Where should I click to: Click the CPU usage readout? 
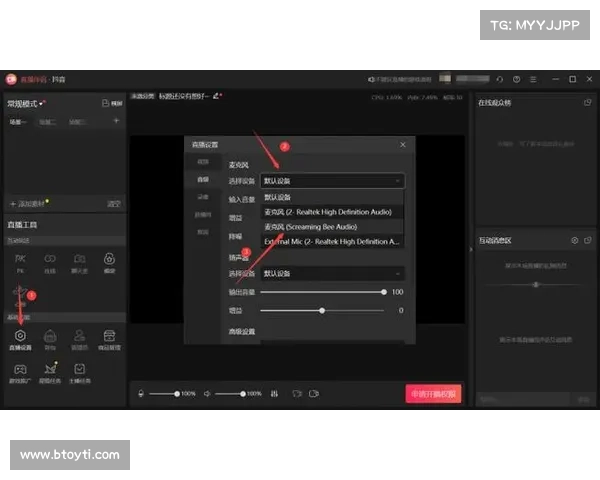pyautogui.click(x=386, y=98)
